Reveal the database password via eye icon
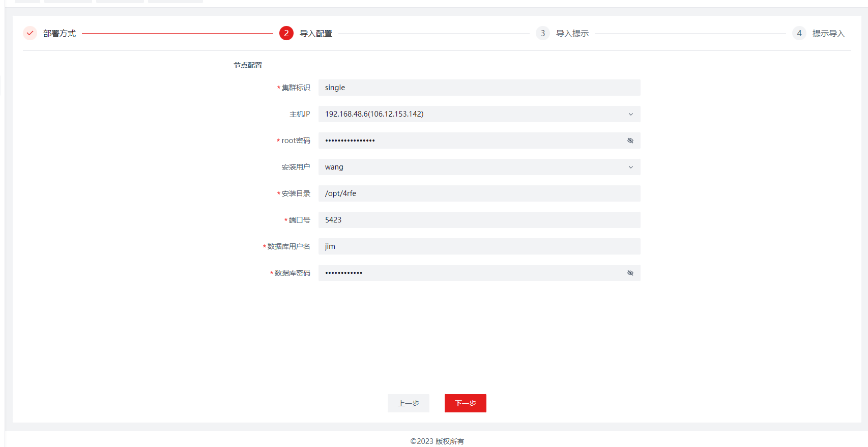 pyautogui.click(x=630, y=273)
